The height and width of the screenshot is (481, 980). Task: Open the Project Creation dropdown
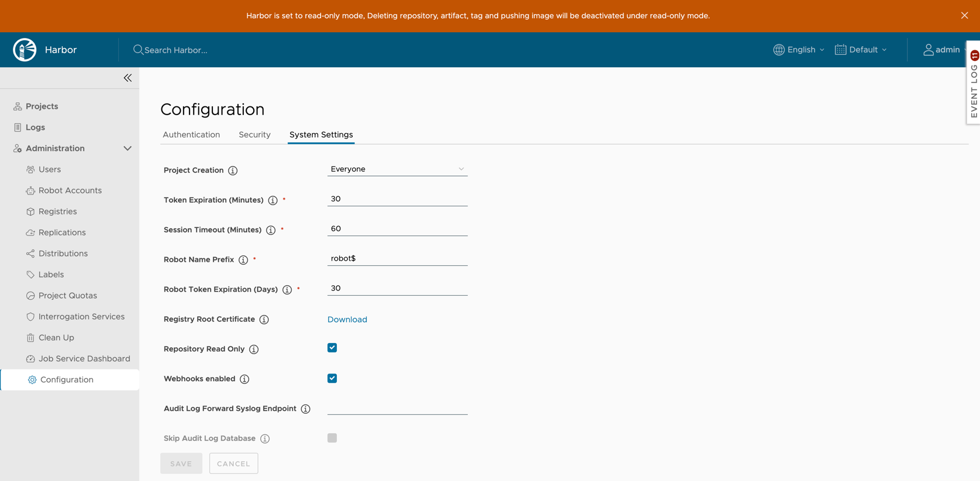(397, 169)
